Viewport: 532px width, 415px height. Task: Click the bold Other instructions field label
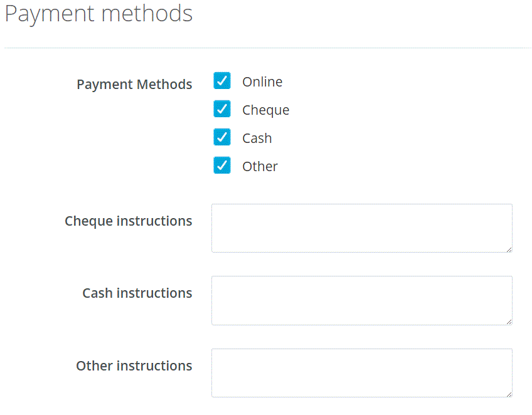134,366
